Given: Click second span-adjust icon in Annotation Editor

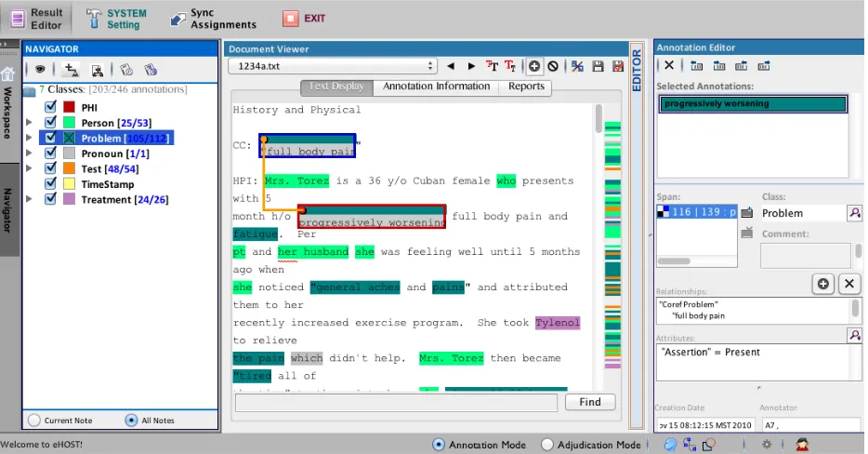Looking at the screenshot, I should (719, 66).
